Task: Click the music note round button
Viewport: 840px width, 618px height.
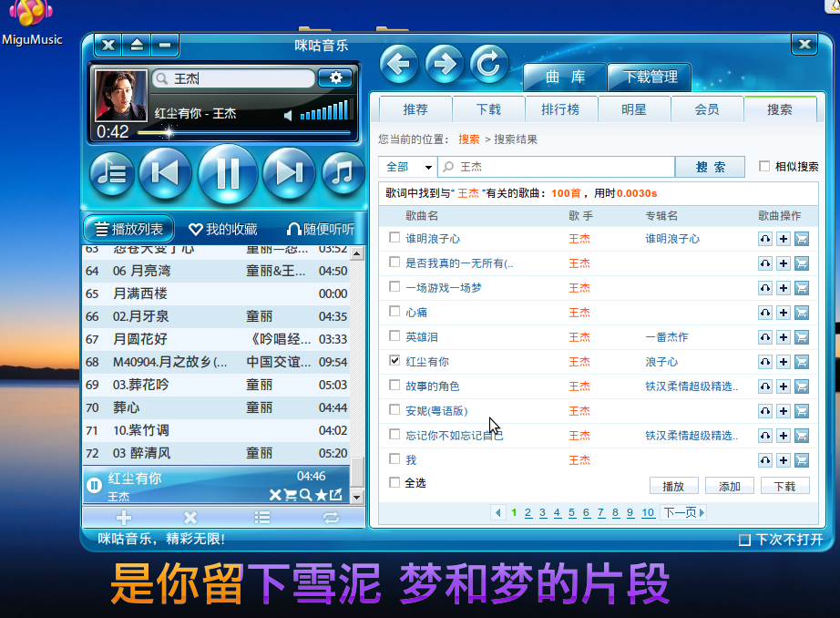Action: tap(343, 174)
